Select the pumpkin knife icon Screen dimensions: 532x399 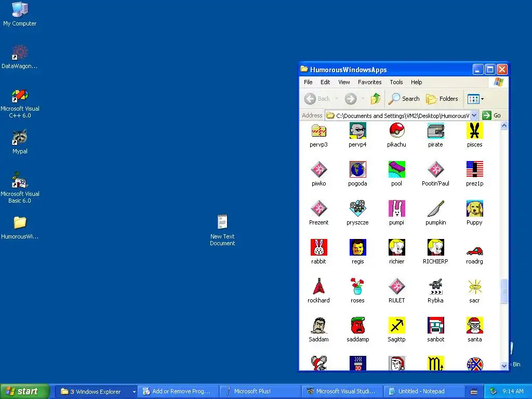[x=436, y=208]
